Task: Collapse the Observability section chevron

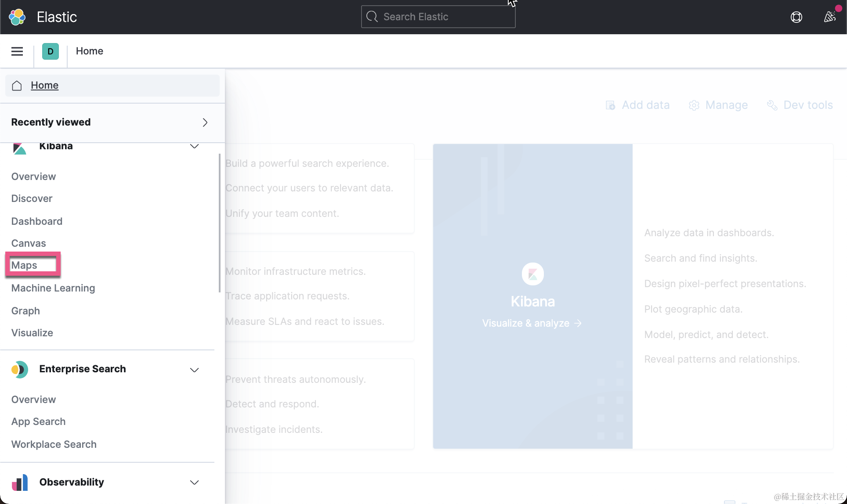Action: coord(194,482)
